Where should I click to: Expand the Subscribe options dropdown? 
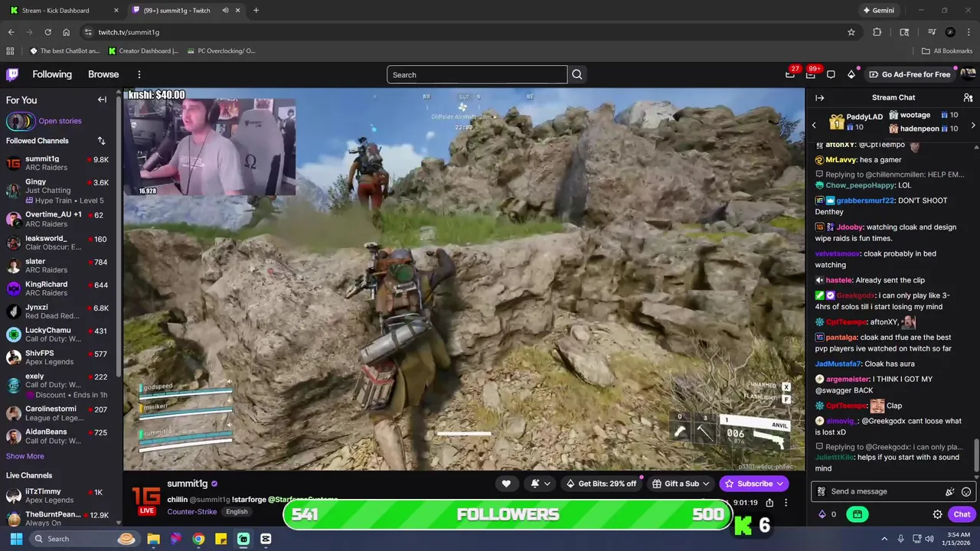coord(780,484)
